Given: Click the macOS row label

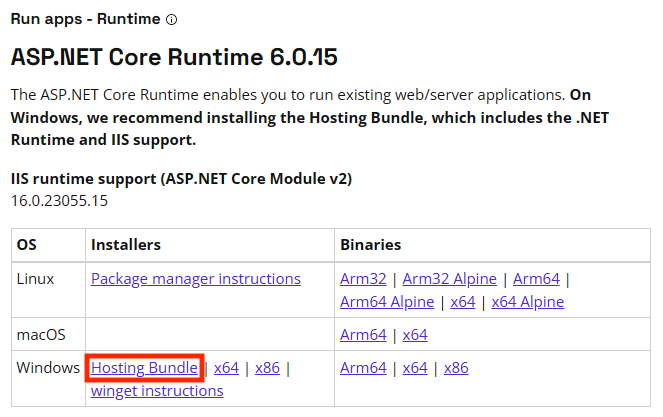Looking at the screenshot, I should 41,335.
